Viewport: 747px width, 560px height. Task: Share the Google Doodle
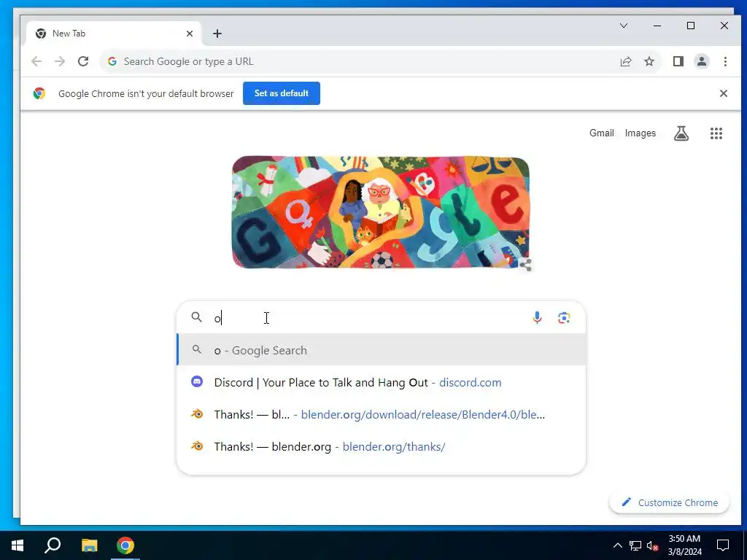tap(525, 264)
